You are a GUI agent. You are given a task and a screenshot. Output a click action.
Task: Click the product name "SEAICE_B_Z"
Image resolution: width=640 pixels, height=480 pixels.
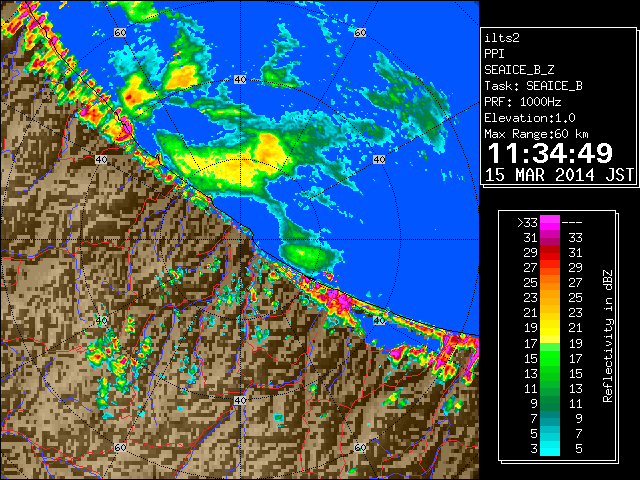519,70
